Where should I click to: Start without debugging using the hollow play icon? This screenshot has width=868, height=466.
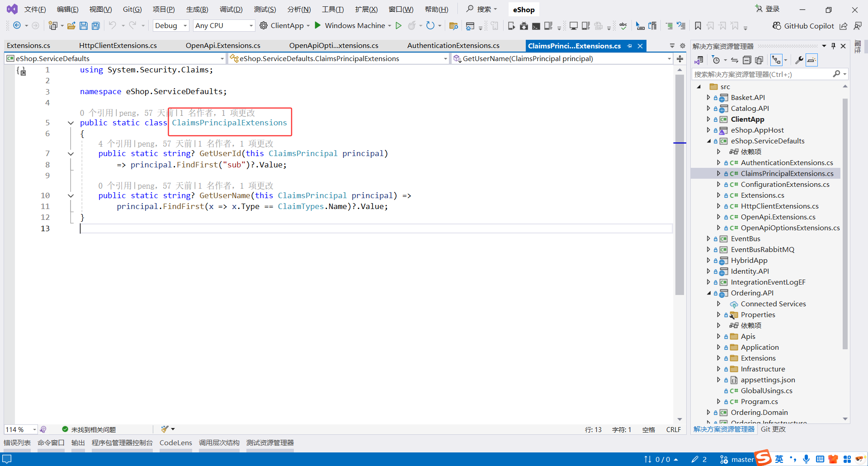[399, 26]
